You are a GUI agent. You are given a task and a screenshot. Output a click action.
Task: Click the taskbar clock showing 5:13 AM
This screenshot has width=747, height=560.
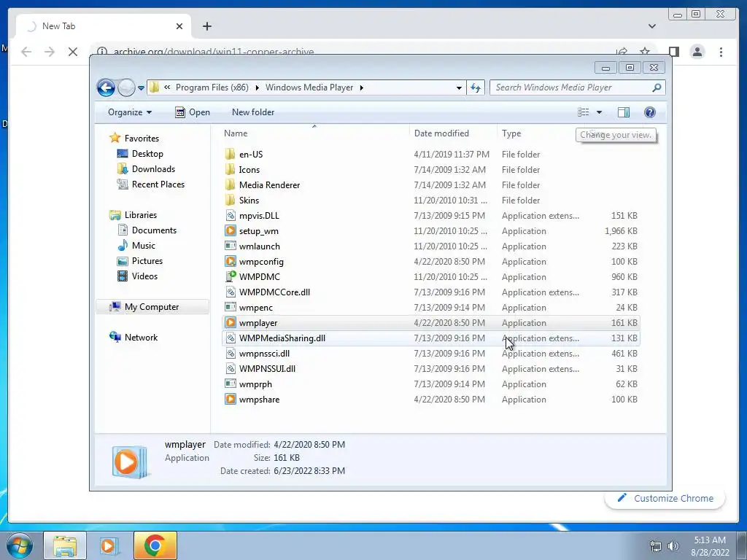[x=710, y=546]
